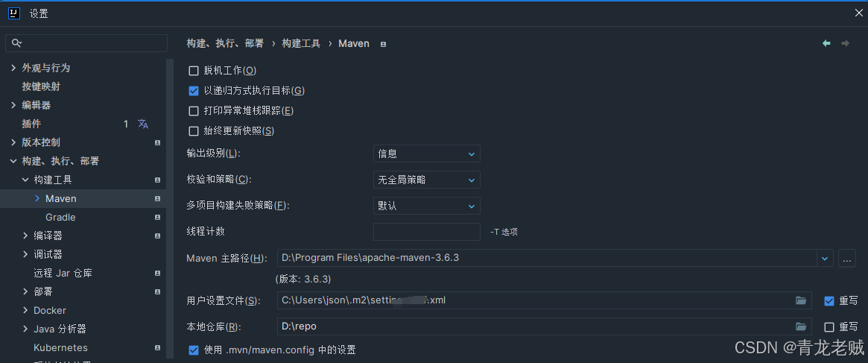Viewport: 868px width, 363px height.
Task: Click project icon on Kubernetes row
Action: click(x=158, y=347)
